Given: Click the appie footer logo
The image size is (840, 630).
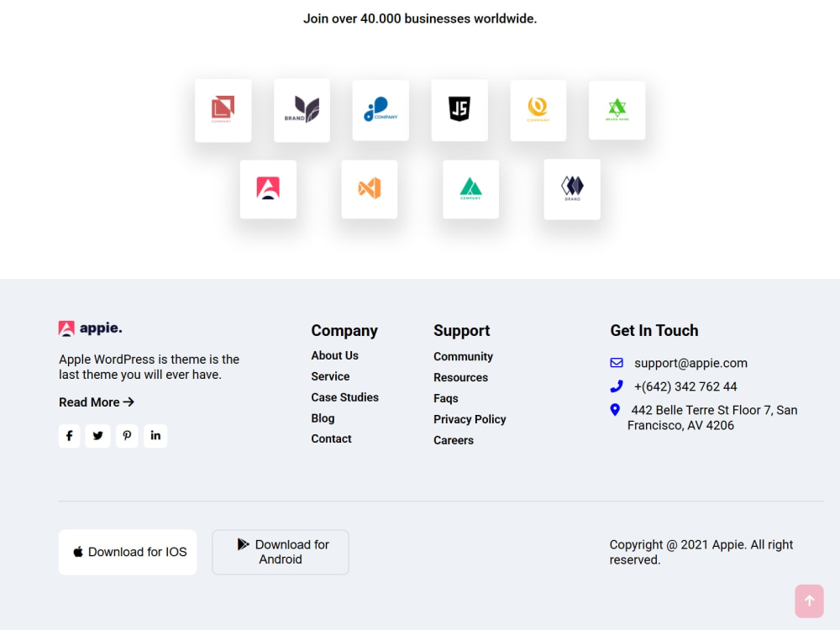Looking at the screenshot, I should click(x=90, y=328).
